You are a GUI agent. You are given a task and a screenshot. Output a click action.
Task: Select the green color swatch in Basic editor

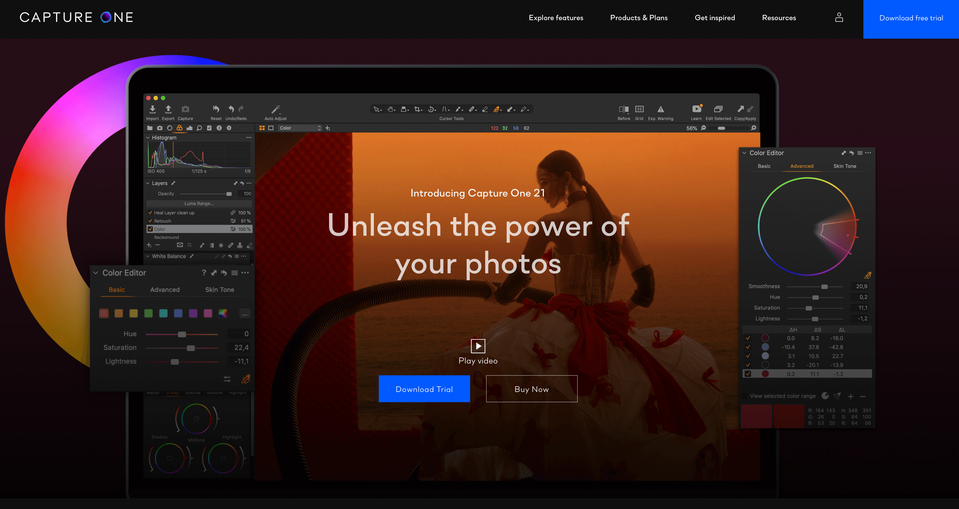(x=149, y=313)
